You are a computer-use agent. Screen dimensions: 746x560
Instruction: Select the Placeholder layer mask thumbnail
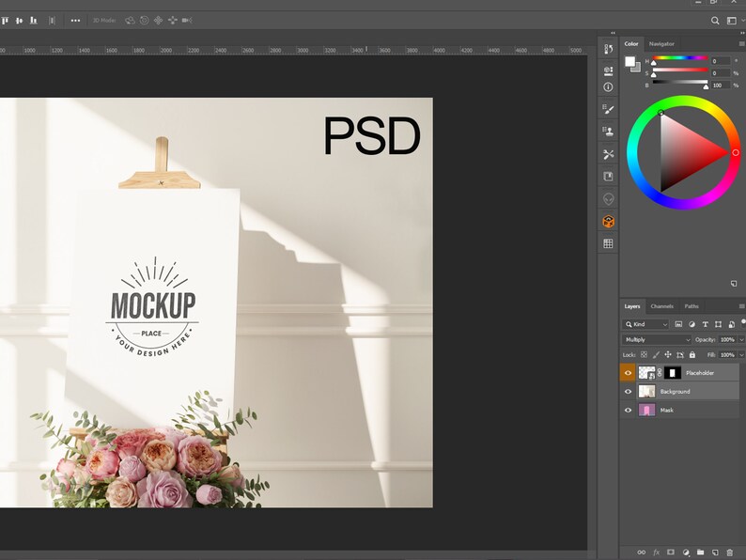click(673, 372)
